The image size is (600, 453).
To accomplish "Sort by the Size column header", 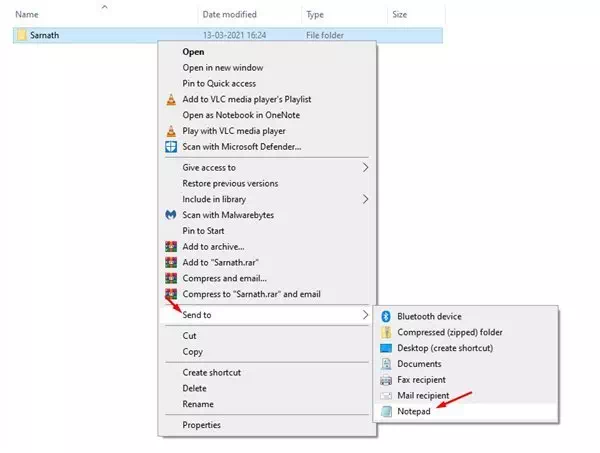I will coord(399,15).
